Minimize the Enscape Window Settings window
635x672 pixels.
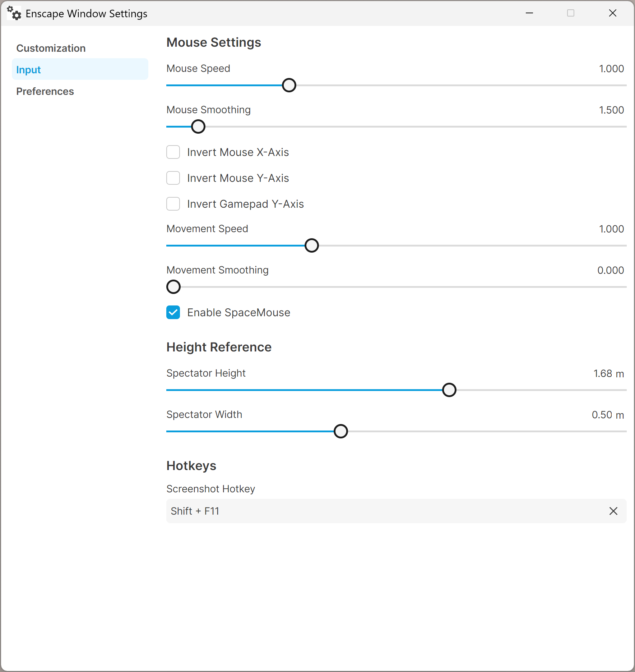[529, 13]
